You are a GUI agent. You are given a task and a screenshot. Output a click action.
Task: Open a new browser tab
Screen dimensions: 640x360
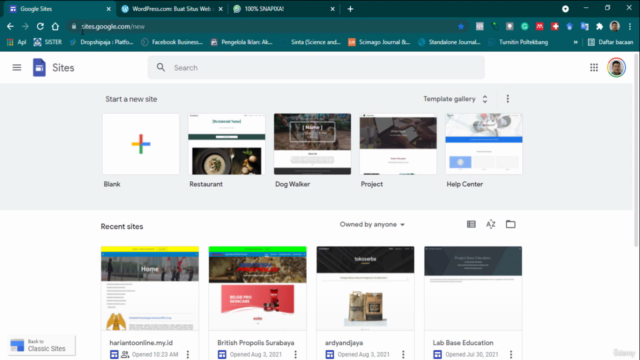350,9
